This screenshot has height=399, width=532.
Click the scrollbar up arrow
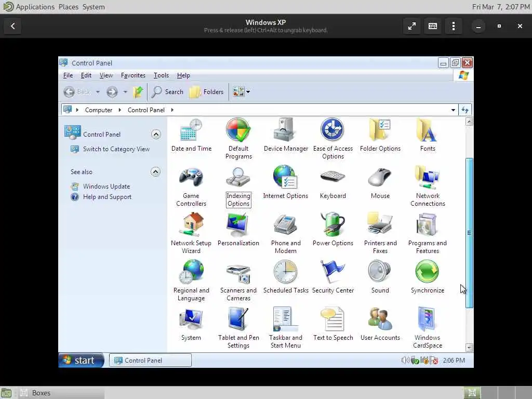click(469, 122)
